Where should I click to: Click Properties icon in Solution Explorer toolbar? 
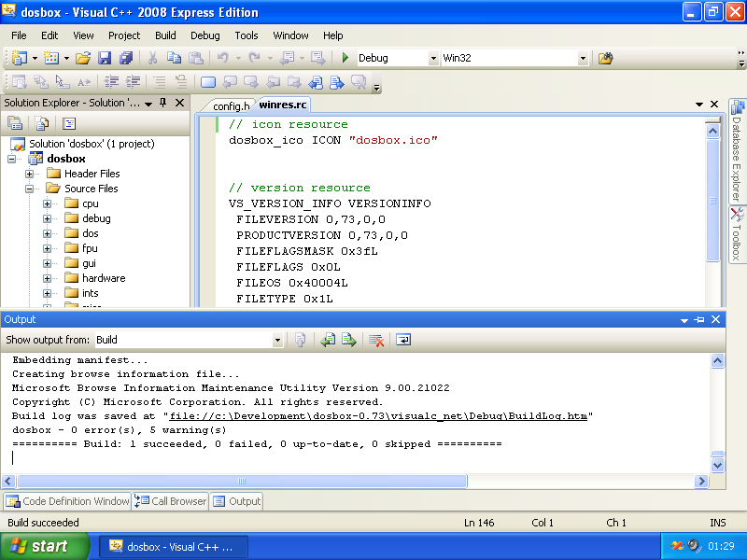[15, 123]
